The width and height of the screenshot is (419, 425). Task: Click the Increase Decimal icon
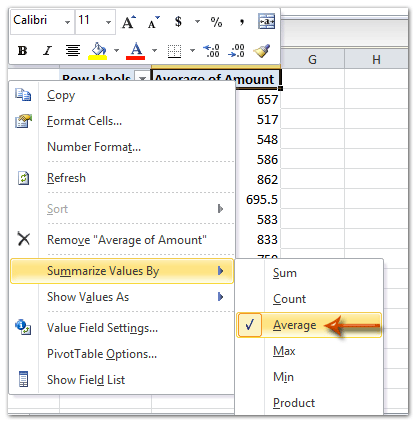(x=211, y=51)
